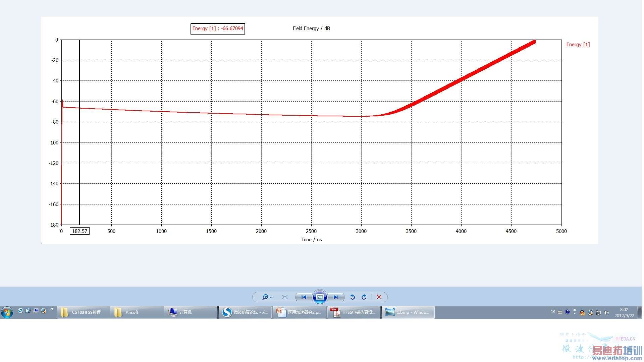Click the actual size fit icon
Screen dimensions: 644x362
click(285, 297)
